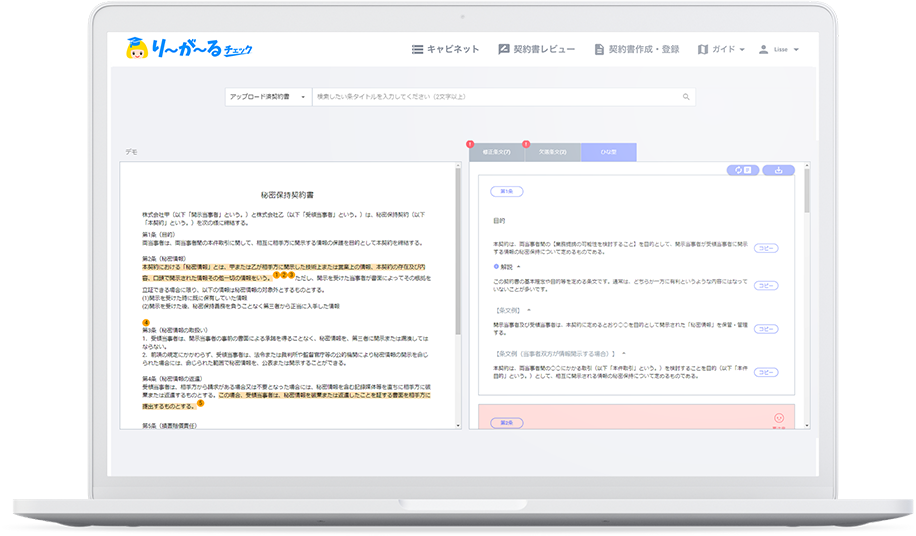The height and width of the screenshot is (536, 916).
Task: Click red alert badge on 欠落条文 tab
Action: tap(526, 144)
